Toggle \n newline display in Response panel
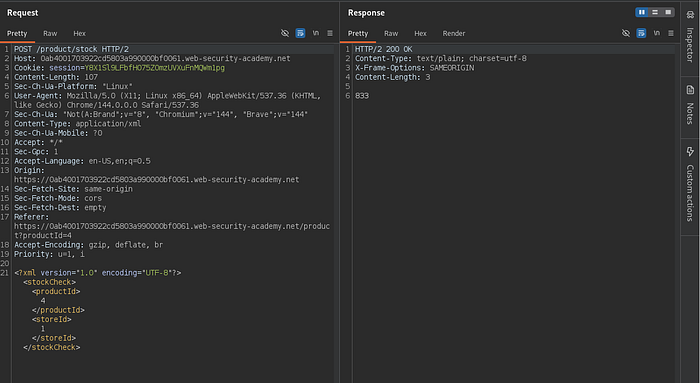 click(657, 33)
